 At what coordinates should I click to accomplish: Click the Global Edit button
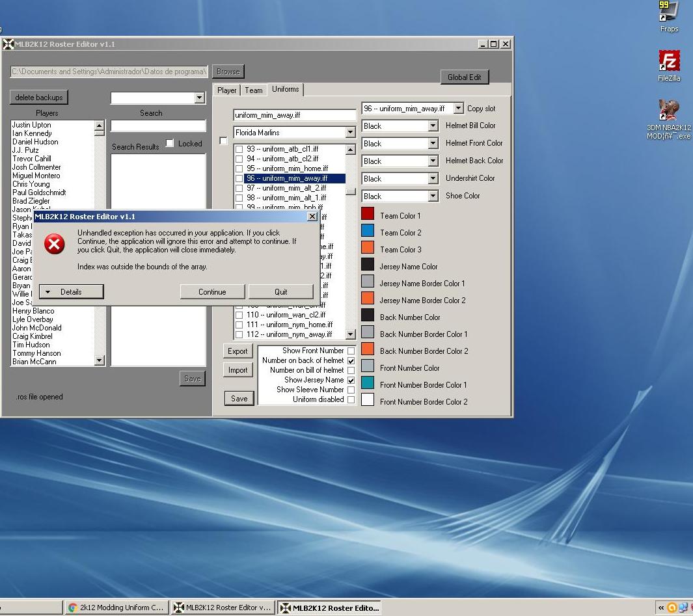(x=465, y=77)
